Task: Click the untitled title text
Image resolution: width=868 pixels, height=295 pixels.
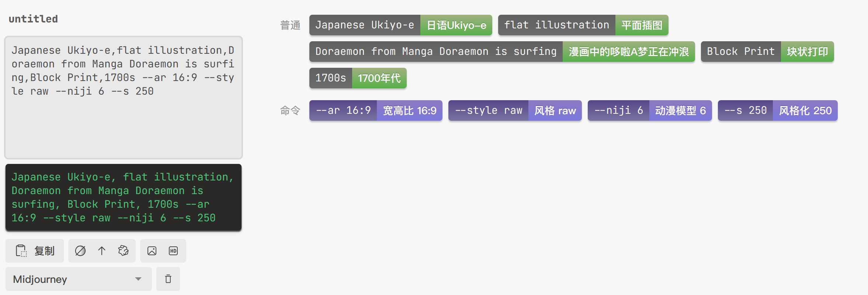Action: coord(33,19)
